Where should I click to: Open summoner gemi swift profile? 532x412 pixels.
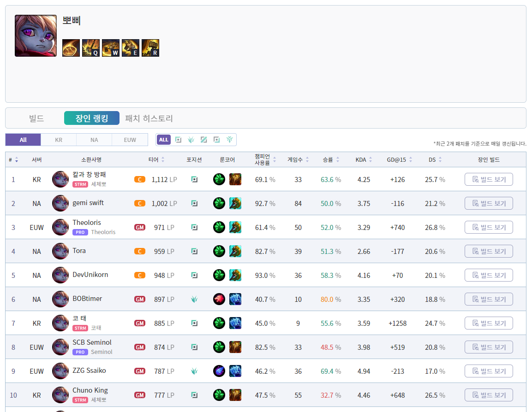(x=88, y=203)
